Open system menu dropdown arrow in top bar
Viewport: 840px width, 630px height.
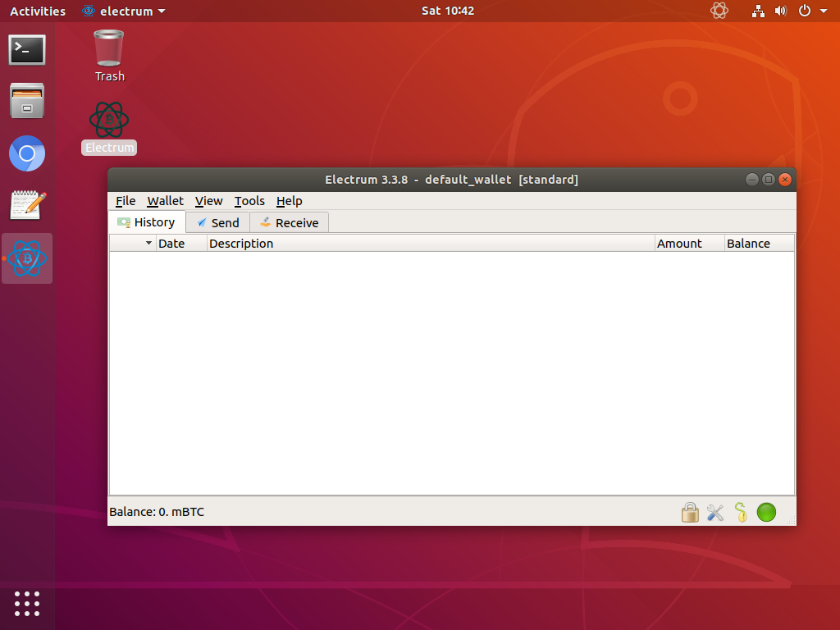click(x=824, y=11)
